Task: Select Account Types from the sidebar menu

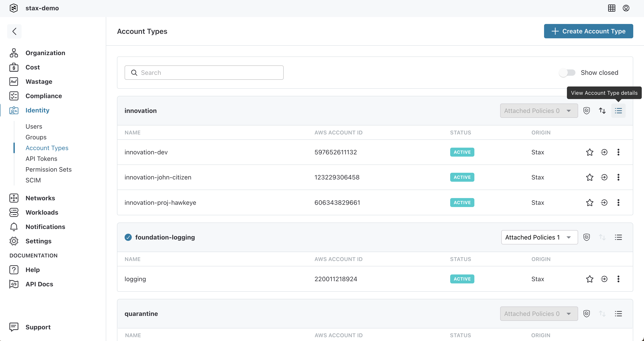Action: tap(47, 148)
